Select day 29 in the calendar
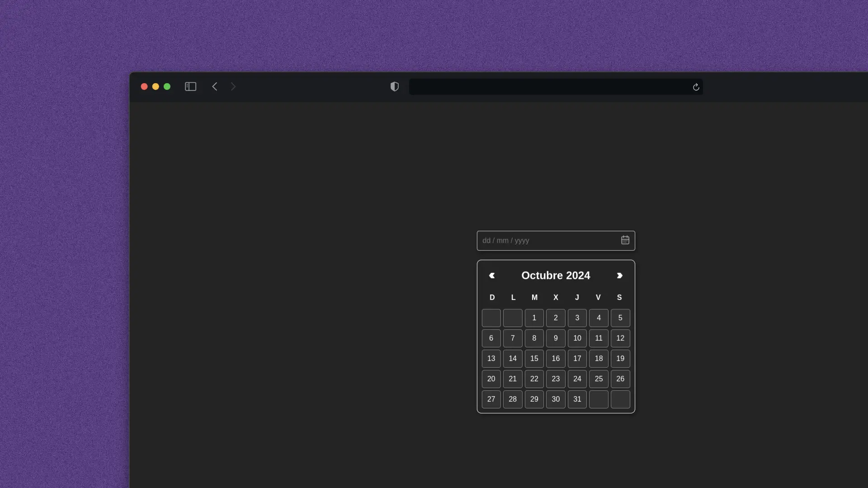This screenshot has height=488, width=868. tap(534, 399)
